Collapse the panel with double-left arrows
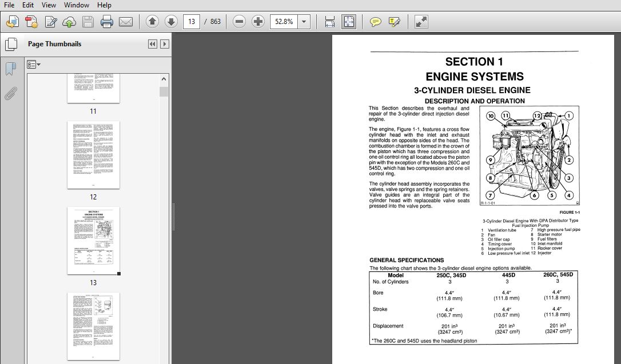 click(153, 44)
